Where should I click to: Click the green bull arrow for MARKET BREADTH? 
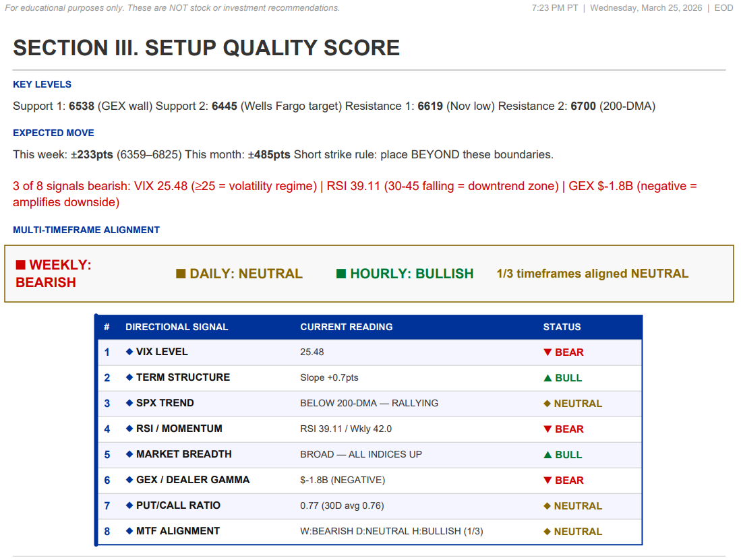pyautogui.click(x=548, y=455)
